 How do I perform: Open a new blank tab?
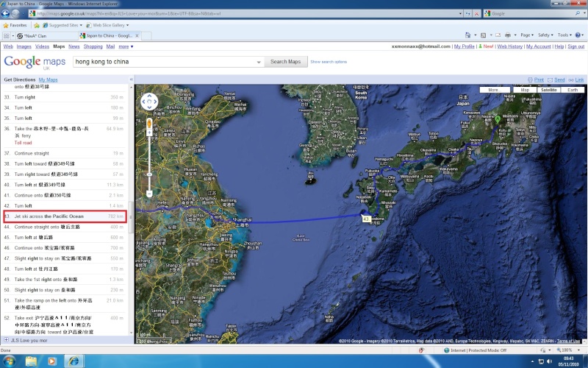coord(146,35)
